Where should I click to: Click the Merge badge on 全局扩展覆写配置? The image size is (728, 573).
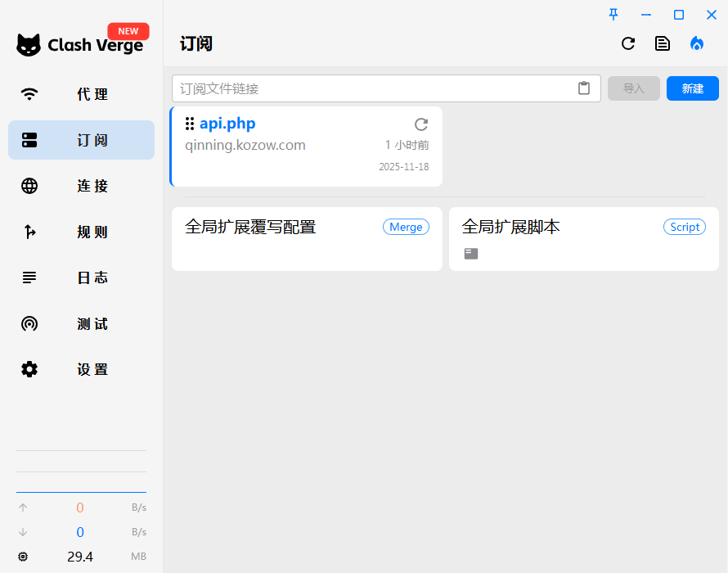(406, 227)
